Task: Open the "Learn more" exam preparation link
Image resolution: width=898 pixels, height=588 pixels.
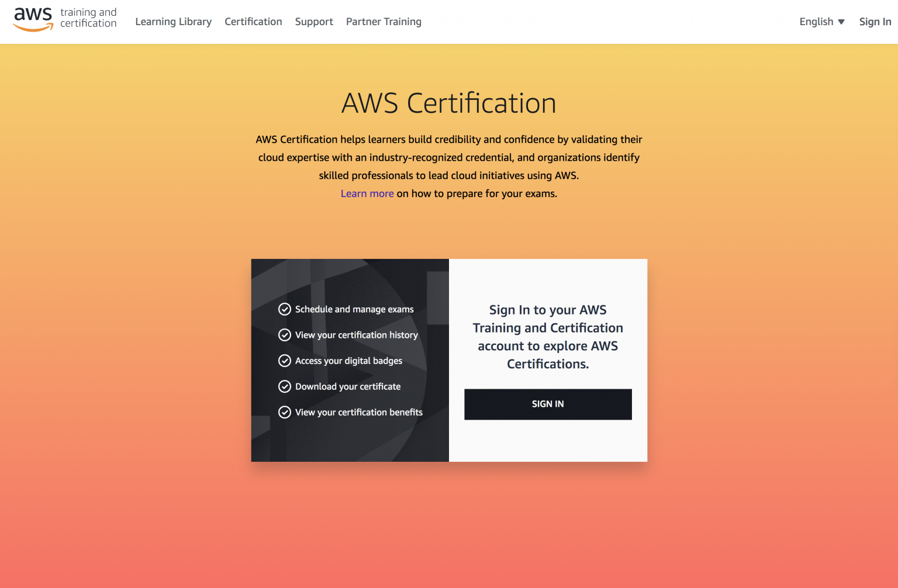Action: 367,193
